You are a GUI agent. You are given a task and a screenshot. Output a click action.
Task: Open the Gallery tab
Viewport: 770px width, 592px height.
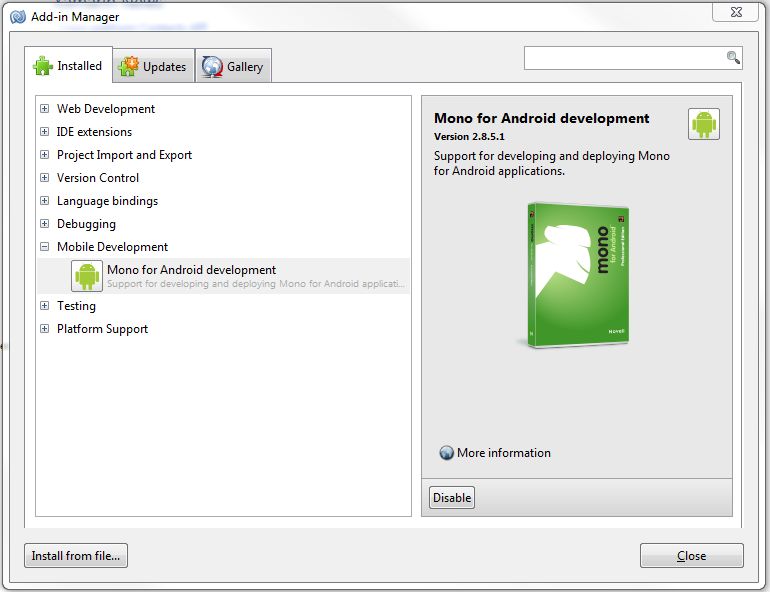[x=233, y=66]
